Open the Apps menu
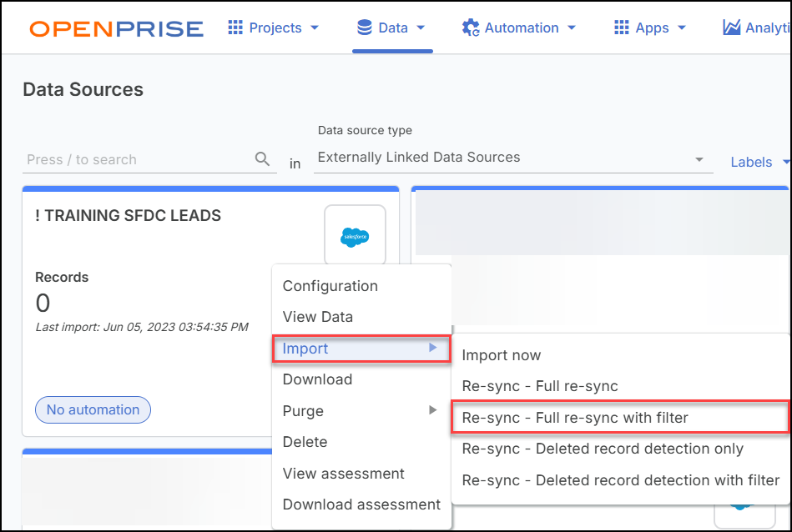Screen dimensions: 792x532 651,28
